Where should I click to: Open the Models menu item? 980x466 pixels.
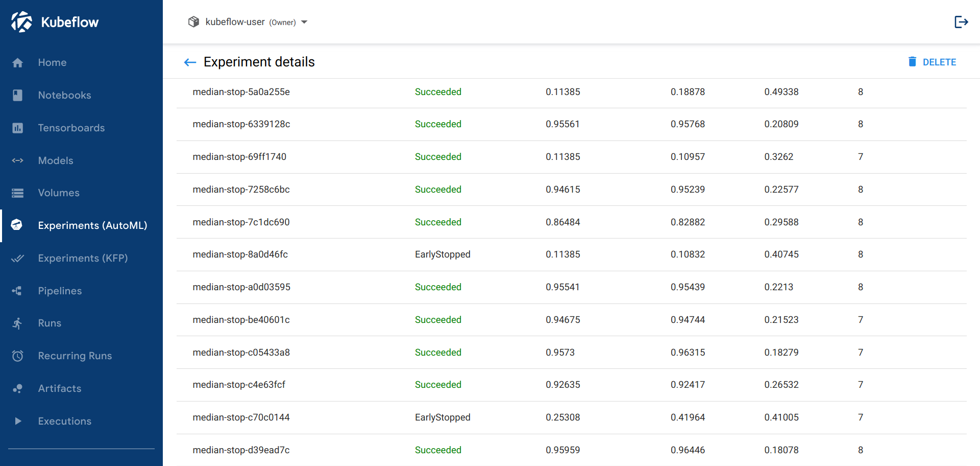click(x=56, y=160)
